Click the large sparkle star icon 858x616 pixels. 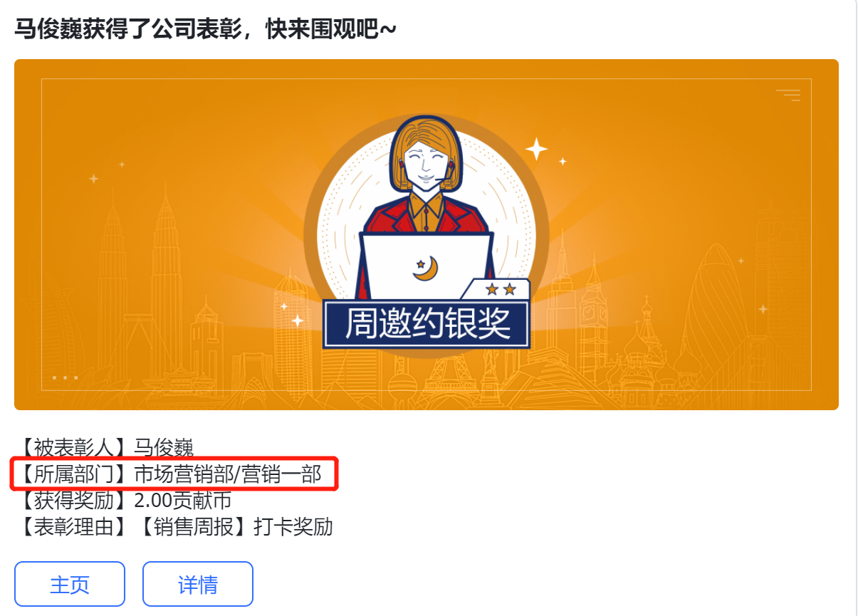tap(536, 149)
